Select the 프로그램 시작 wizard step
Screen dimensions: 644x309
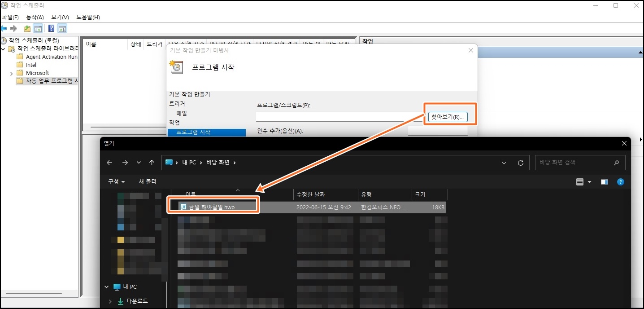[x=207, y=132]
